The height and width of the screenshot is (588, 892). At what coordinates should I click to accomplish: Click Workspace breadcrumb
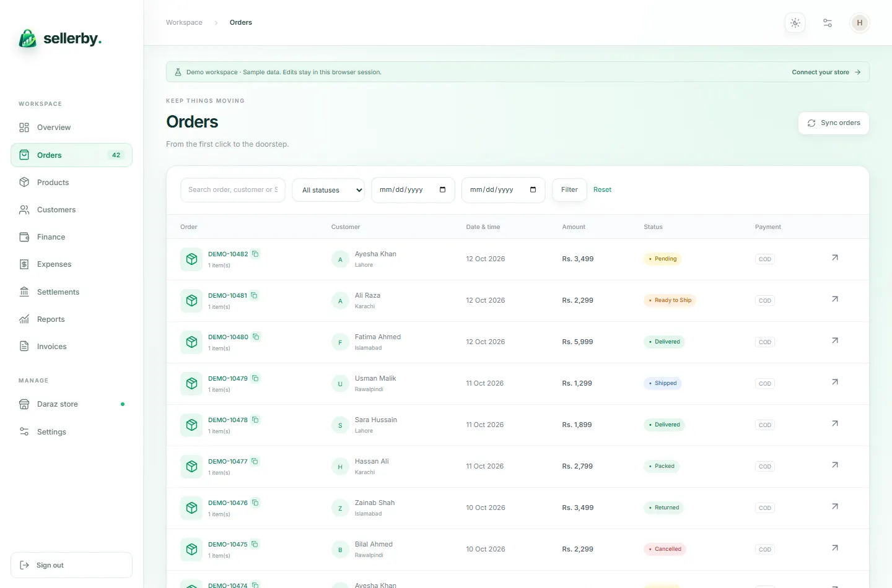point(184,22)
